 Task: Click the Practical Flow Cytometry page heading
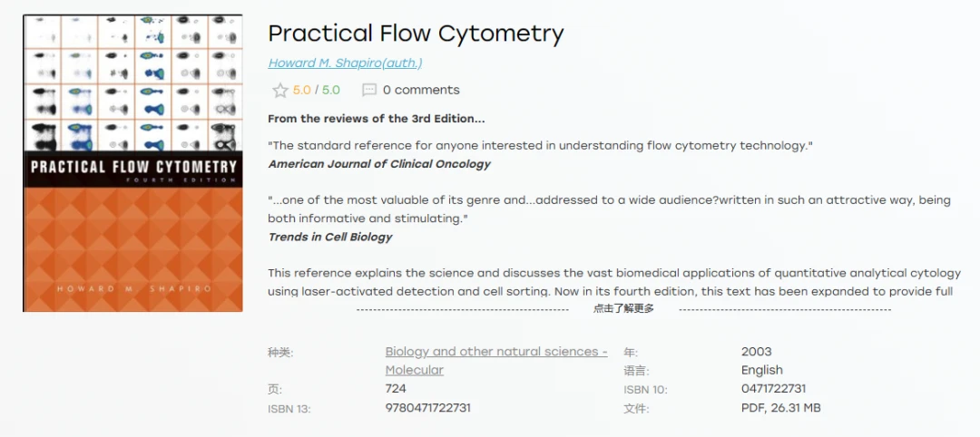click(416, 33)
